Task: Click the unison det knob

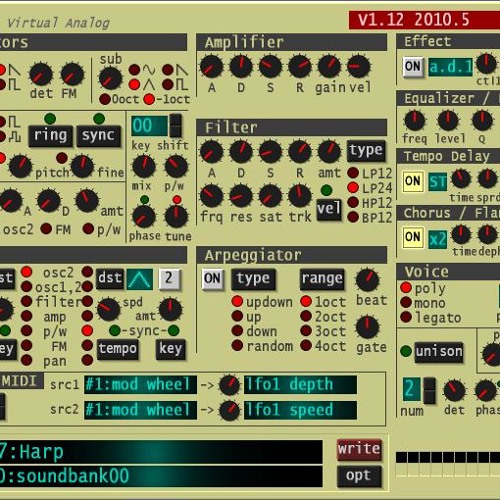Action: coord(454,391)
